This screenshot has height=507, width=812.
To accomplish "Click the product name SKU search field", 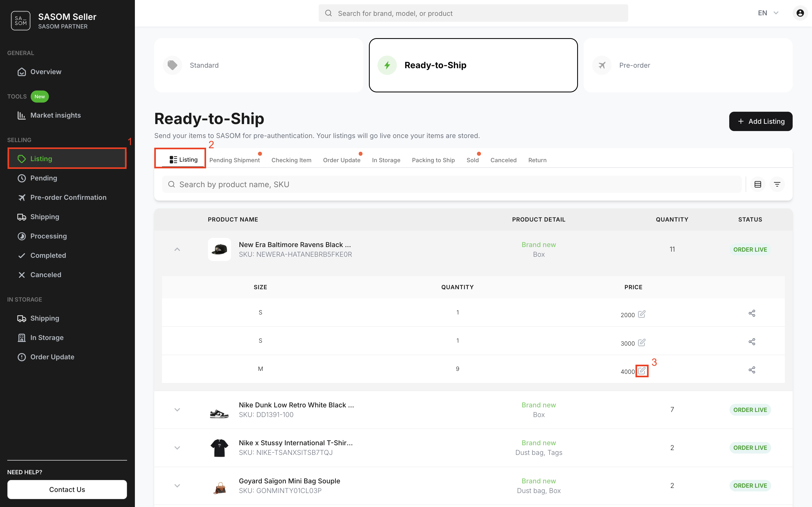I will (451, 184).
